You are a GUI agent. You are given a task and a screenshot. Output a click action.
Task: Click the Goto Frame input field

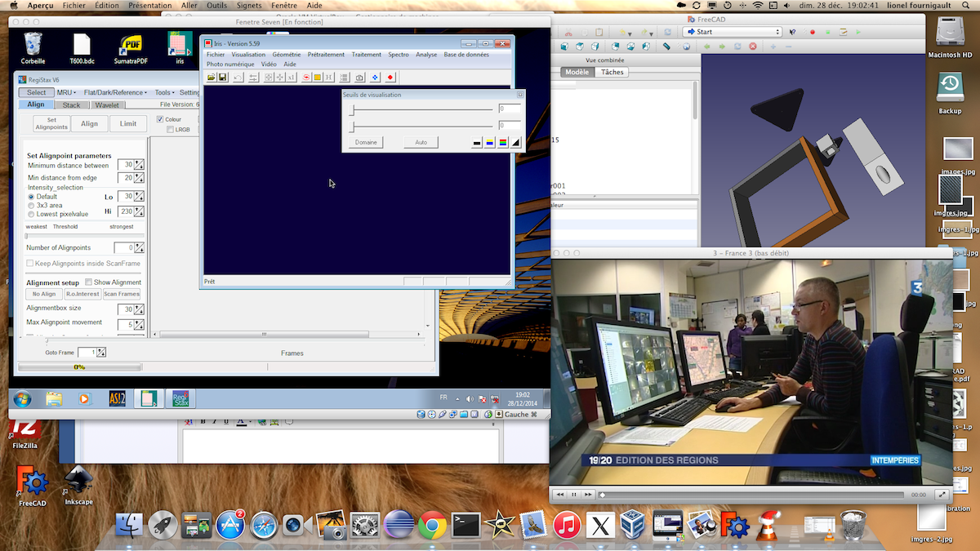tap(89, 353)
